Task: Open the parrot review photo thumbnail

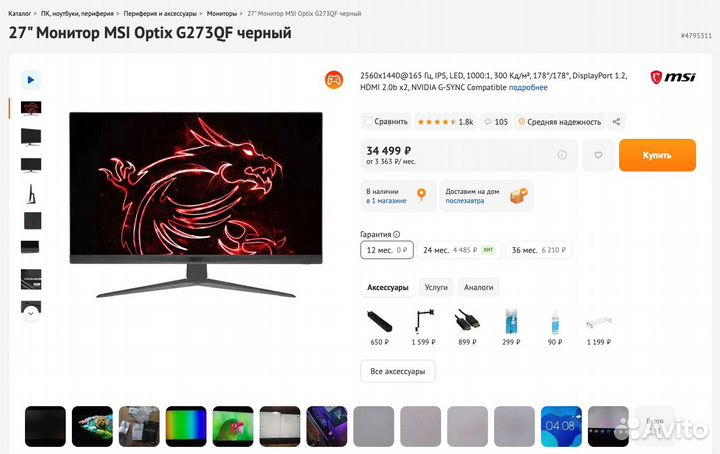Action: point(233,426)
